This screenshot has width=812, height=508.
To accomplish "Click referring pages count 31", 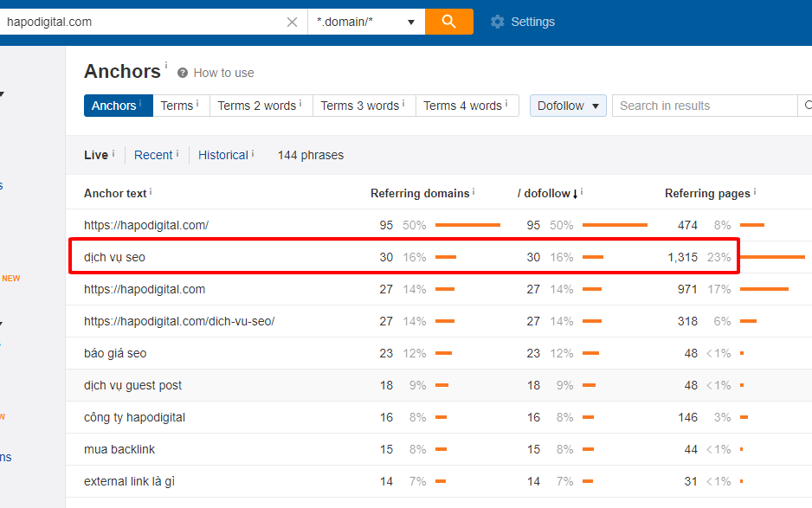I will click(x=691, y=481).
